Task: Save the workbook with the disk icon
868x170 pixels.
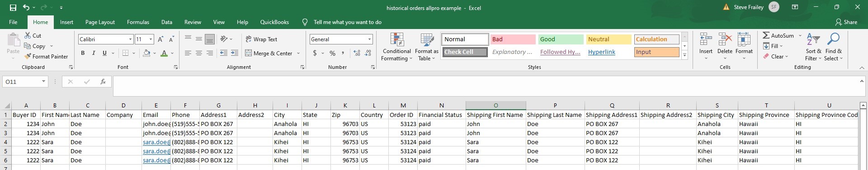Action: [13, 8]
